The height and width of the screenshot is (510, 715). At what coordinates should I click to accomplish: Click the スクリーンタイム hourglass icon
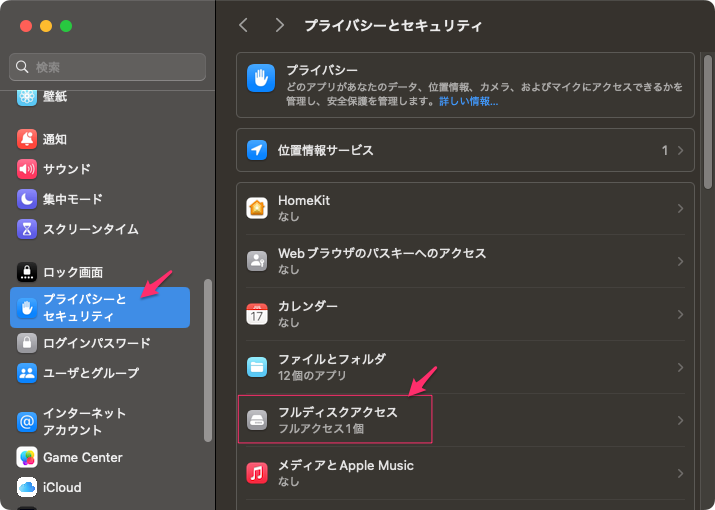coord(27,229)
